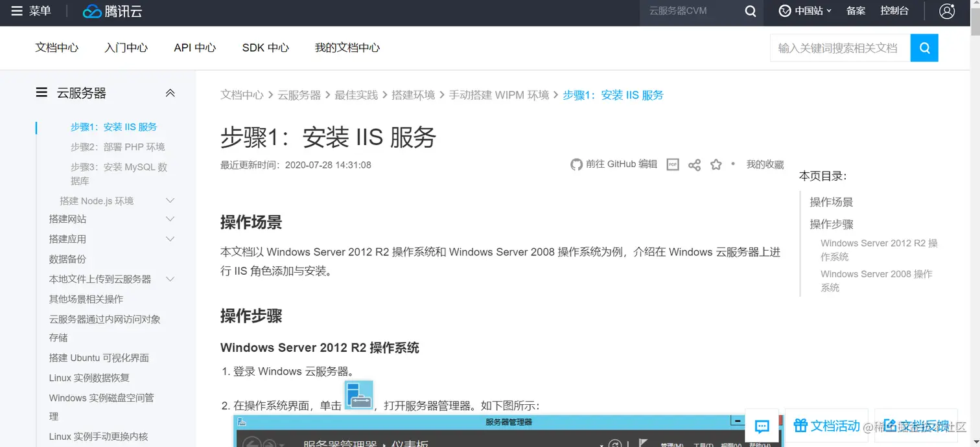This screenshot has width=980, height=447.
Task: Open 控制台 console link
Action: point(894,11)
